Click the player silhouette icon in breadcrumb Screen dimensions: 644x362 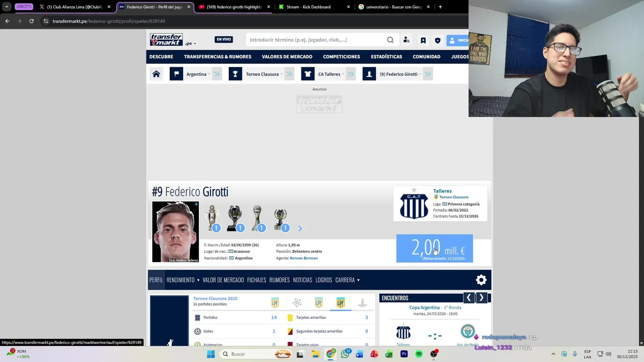click(x=369, y=74)
